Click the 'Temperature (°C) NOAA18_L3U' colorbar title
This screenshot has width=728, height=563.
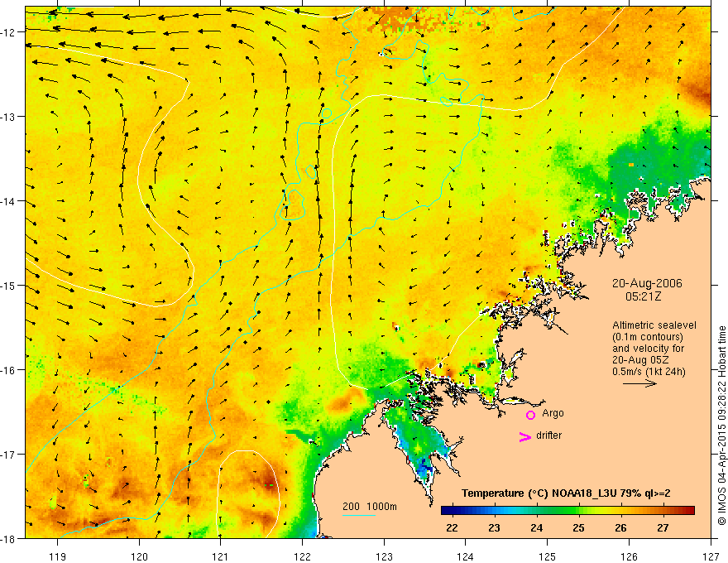coord(539,493)
